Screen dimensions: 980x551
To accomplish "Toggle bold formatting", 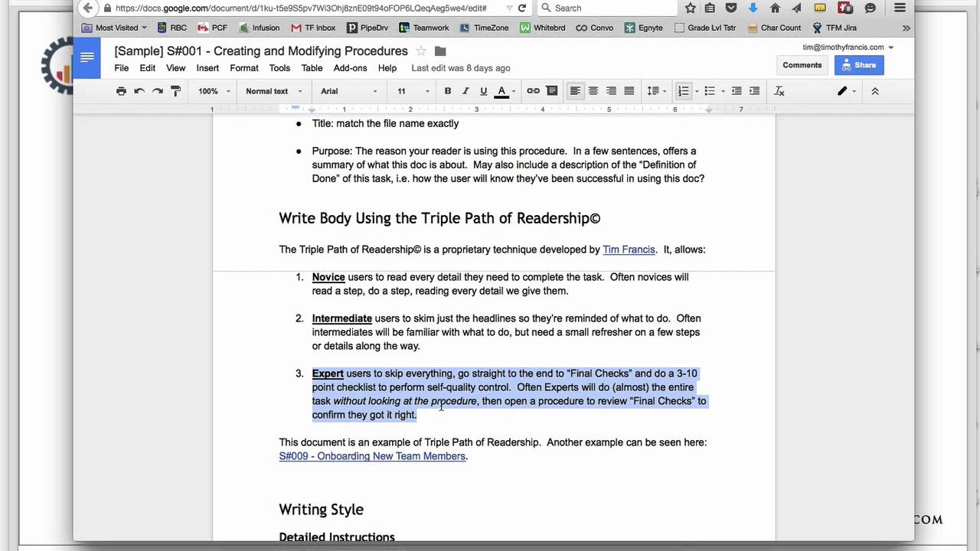I will pyautogui.click(x=448, y=91).
